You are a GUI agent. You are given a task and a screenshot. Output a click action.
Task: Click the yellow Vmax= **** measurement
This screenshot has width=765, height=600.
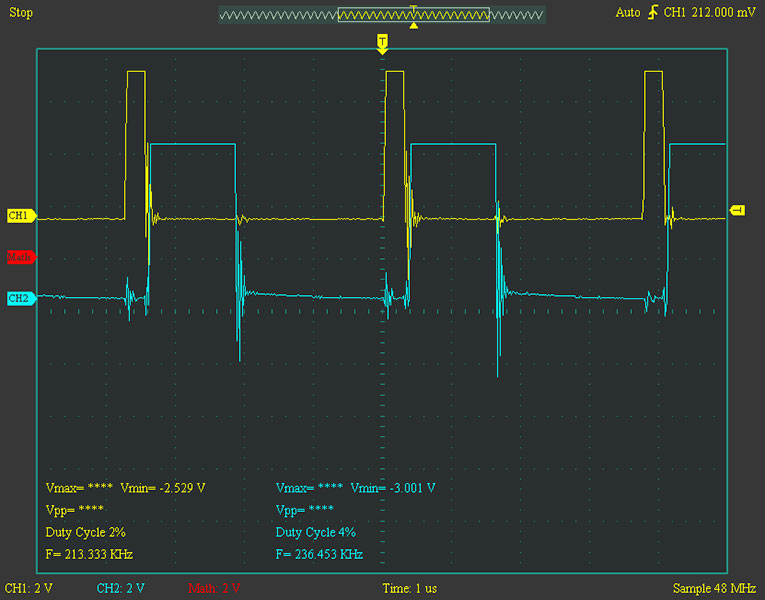pyautogui.click(x=79, y=488)
